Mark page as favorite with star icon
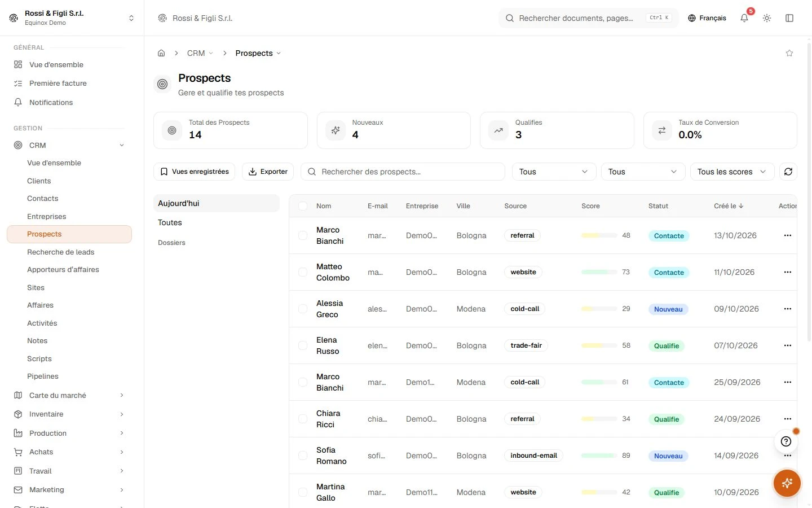 click(x=789, y=53)
